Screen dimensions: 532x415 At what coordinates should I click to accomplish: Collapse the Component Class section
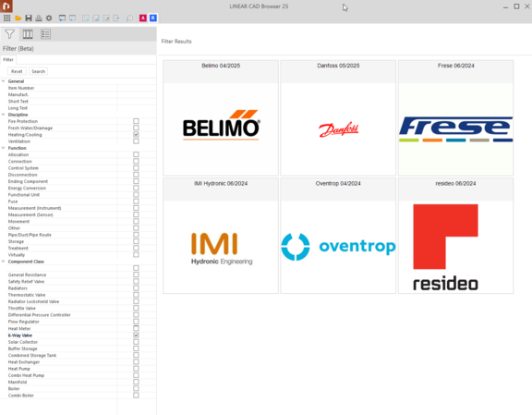pyautogui.click(x=4, y=262)
